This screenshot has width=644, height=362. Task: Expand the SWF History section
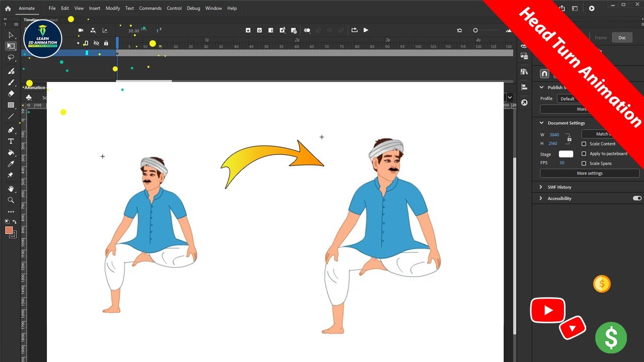coord(542,187)
